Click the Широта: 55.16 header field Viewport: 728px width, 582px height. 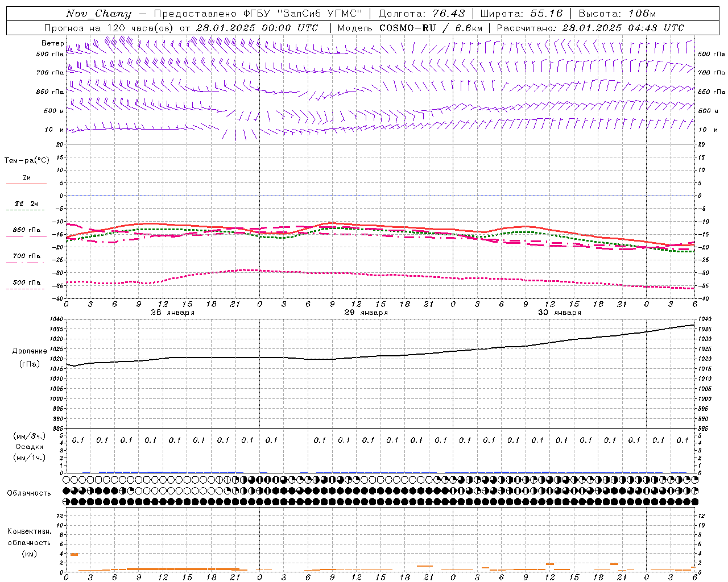pos(522,14)
